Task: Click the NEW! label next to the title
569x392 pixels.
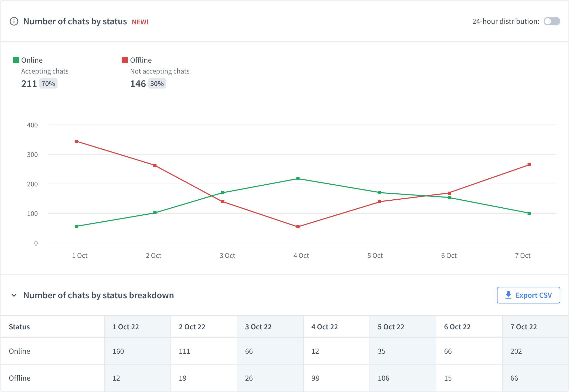Action: pyautogui.click(x=140, y=22)
